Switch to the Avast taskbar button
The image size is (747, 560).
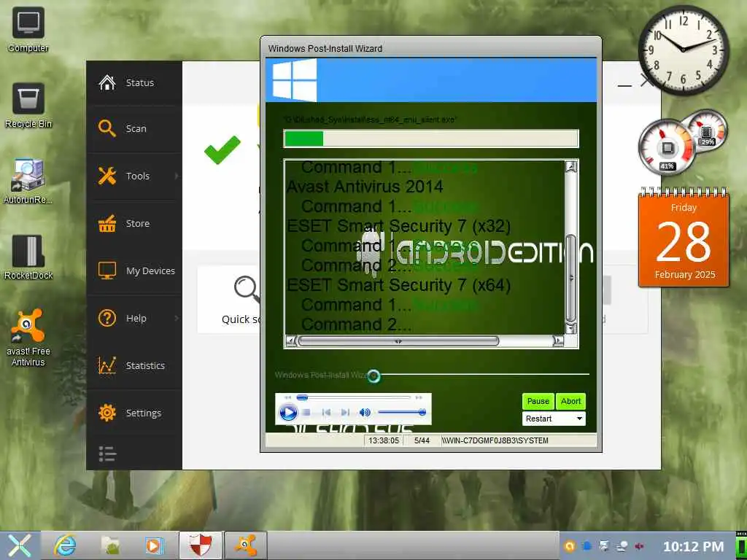246,545
